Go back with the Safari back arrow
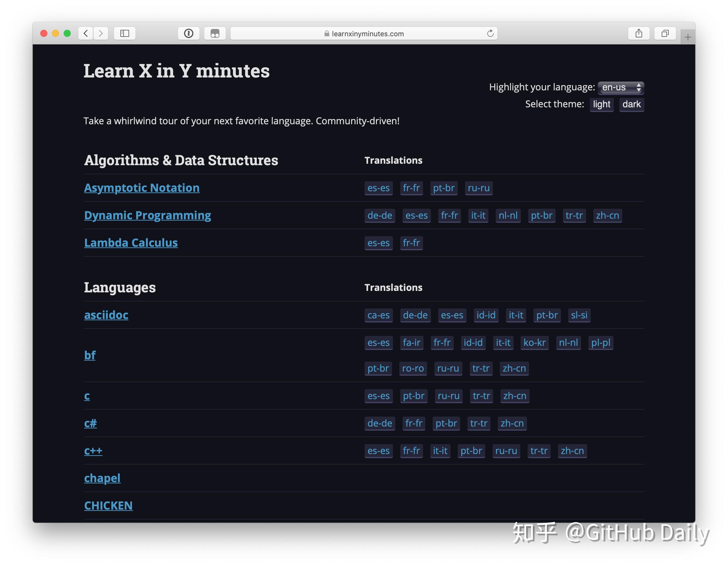Screen dimensions: 728x566 86,33
